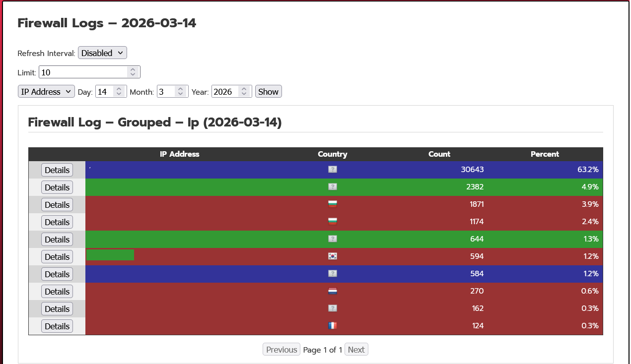Click the Show button

[268, 92]
